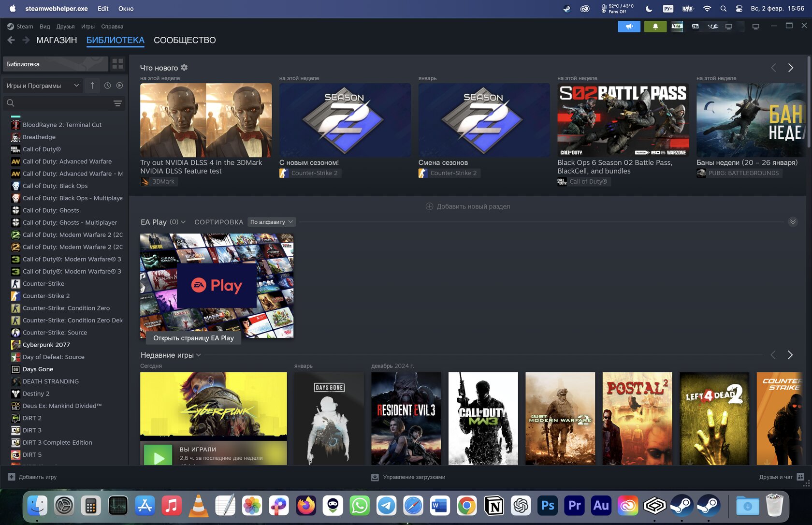The image size is (812, 525).
Task: Open Steam icon in macOS menu bar
Action: 566,9
